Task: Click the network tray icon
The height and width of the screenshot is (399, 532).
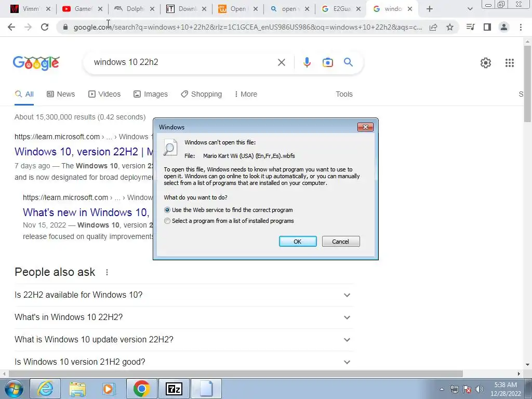Action: pyautogui.click(x=454, y=389)
